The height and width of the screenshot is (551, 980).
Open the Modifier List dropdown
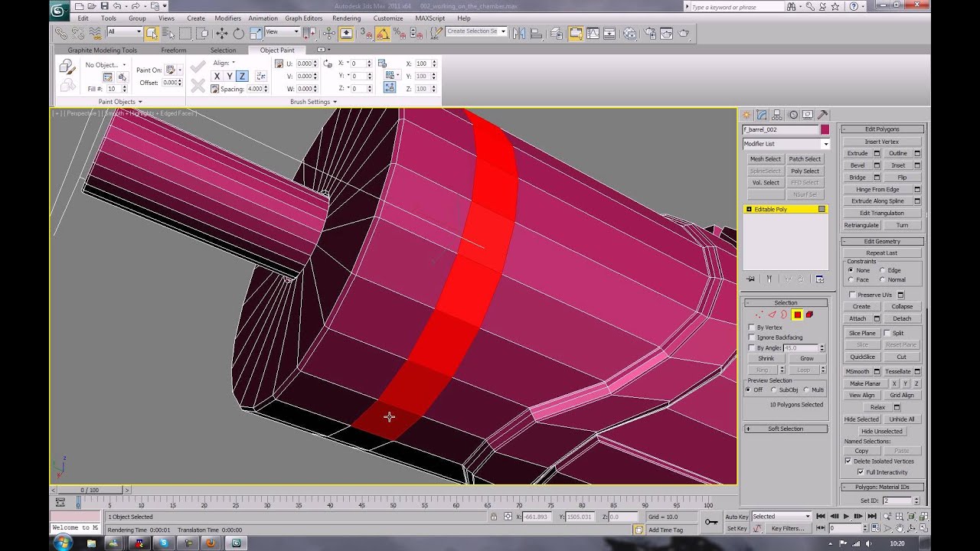click(x=786, y=144)
